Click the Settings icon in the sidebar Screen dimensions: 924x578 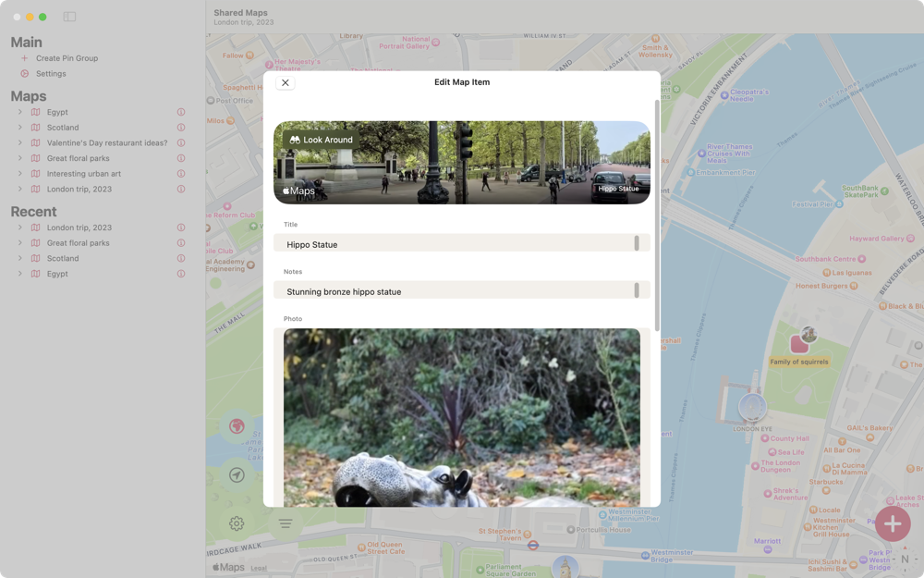(25, 74)
